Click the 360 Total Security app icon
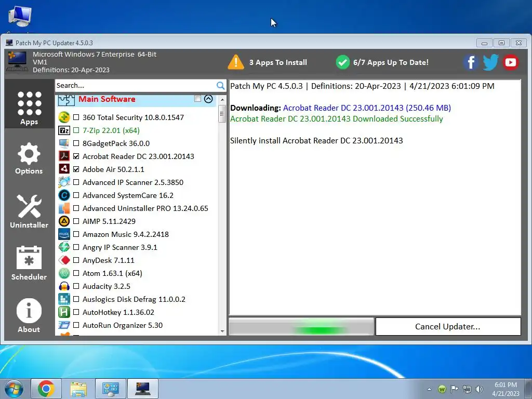 pyautogui.click(x=64, y=117)
